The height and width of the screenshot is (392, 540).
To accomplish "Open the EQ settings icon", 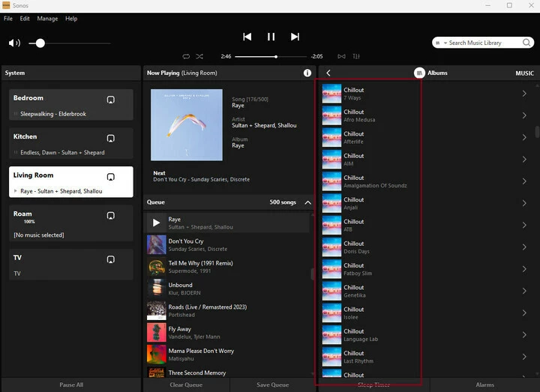I will (356, 56).
